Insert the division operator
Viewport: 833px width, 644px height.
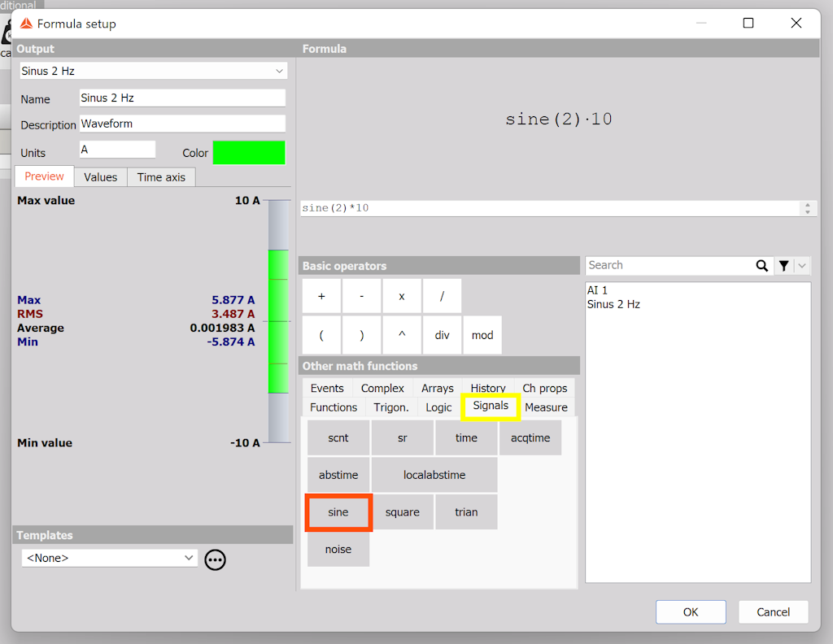[x=442, y=296]
